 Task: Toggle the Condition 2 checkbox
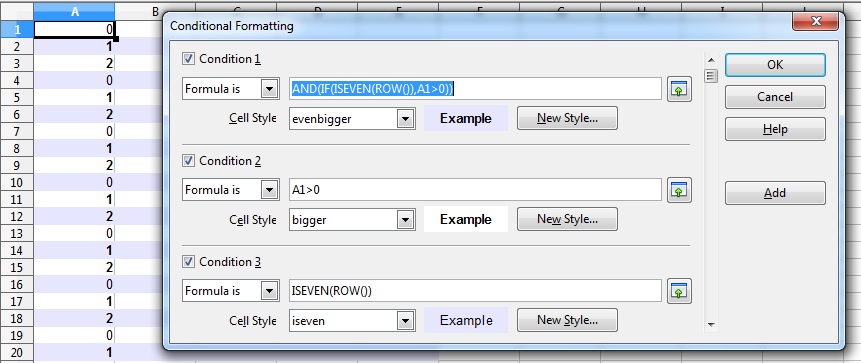[x=188, y=160]
